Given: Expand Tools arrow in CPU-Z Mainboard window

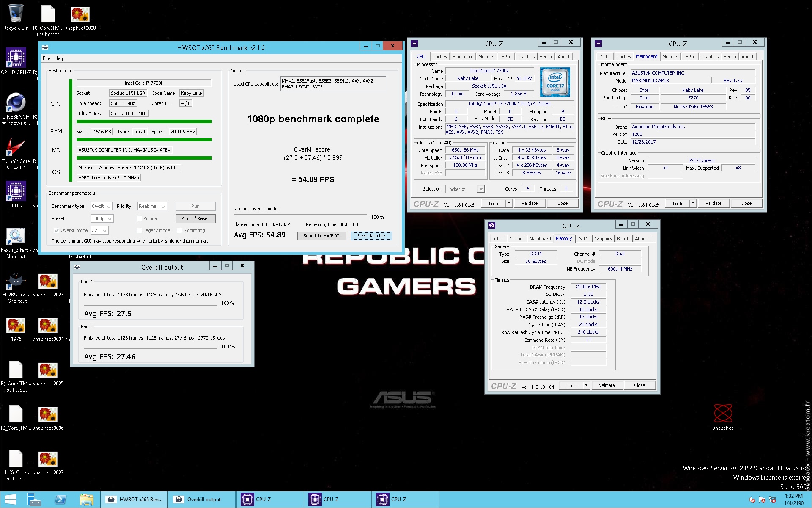Looking at the screenshot, I should (x=693, y=203).
